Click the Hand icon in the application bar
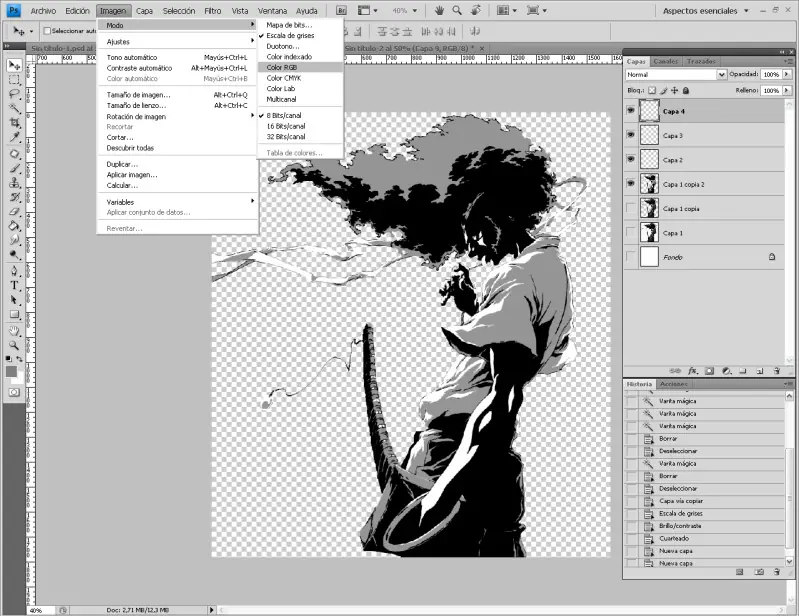 pyautogui.click(x=439, y=10)
